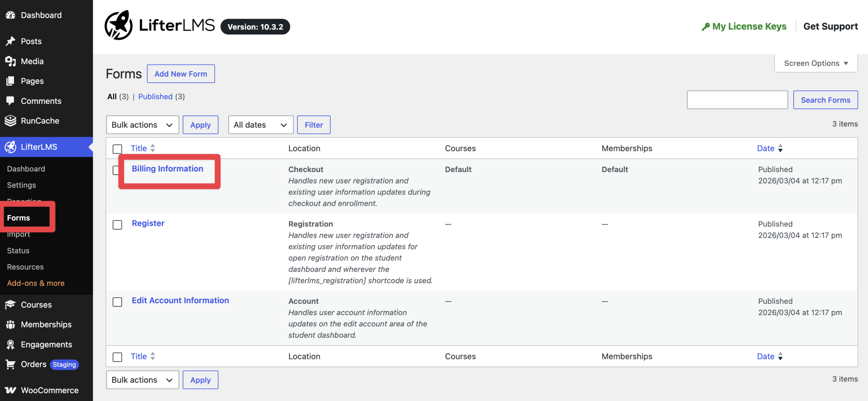Click the sort arrows beside top Date header
Screen dimensions: 868x401
780,148
